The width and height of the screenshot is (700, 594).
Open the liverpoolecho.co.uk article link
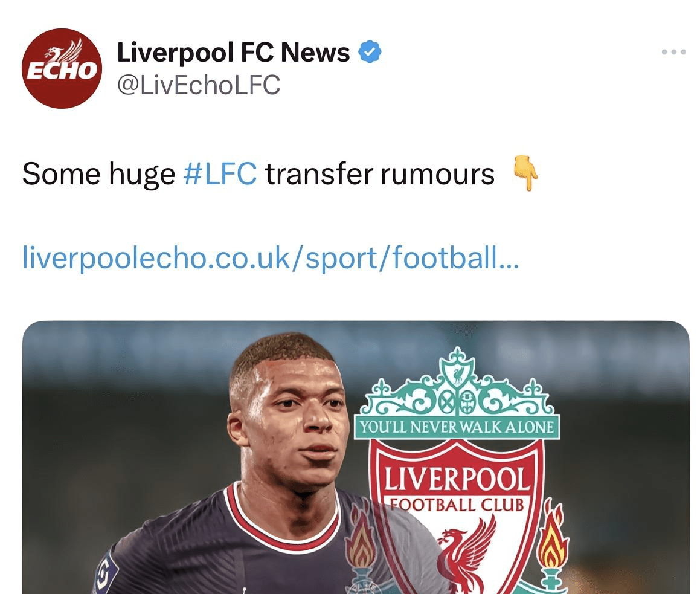tap(271, 257)
